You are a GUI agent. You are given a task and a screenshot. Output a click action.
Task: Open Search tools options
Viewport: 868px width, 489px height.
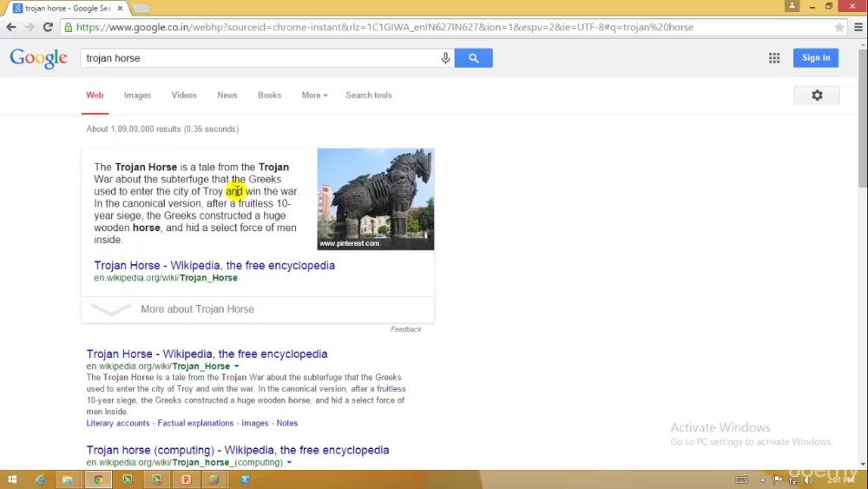[x=369, y=96]
